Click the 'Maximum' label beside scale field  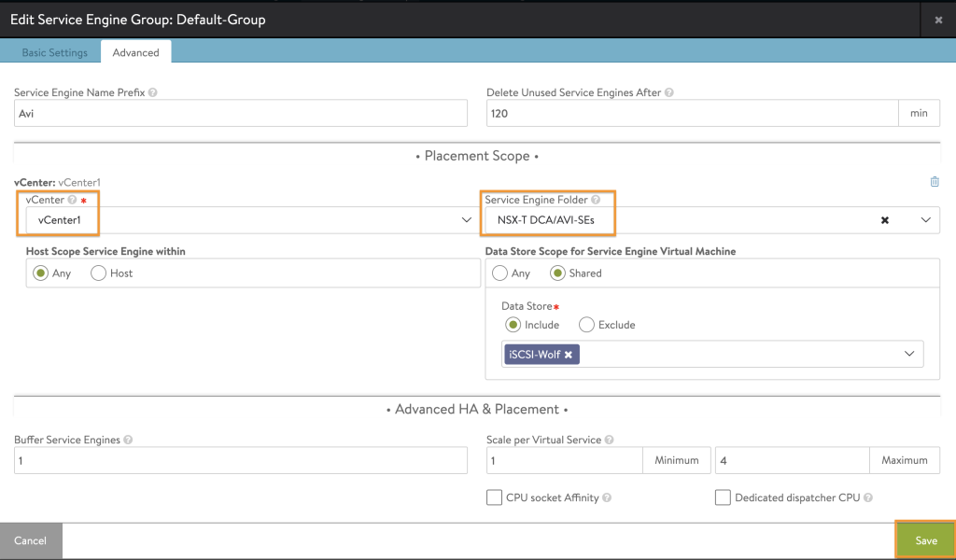(905, 461)
